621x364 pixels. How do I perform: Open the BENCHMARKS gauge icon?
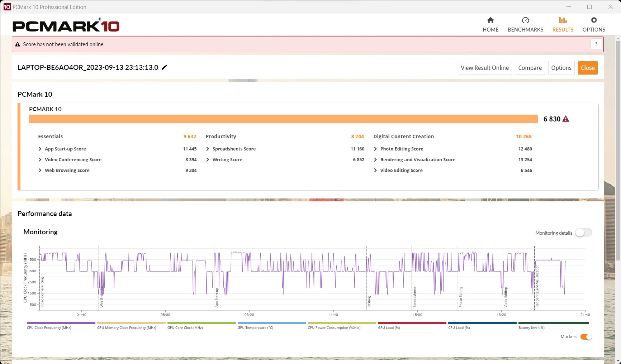[x=525, y=20]
